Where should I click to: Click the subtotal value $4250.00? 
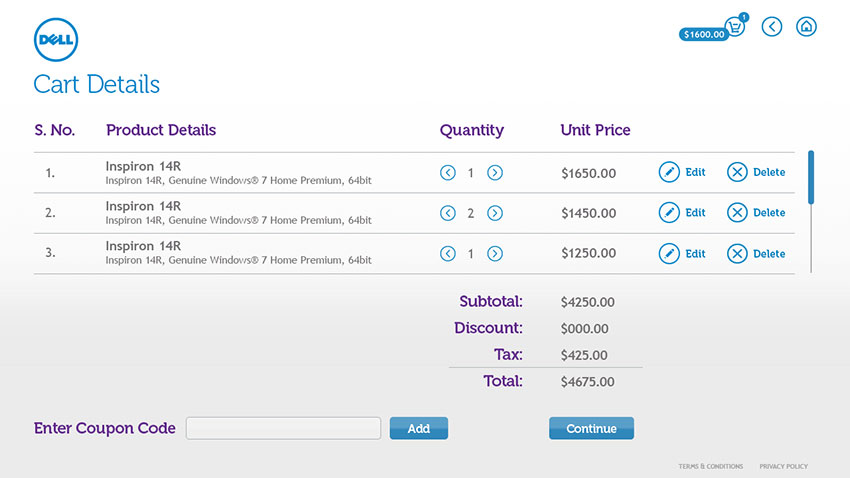[588, 302]
